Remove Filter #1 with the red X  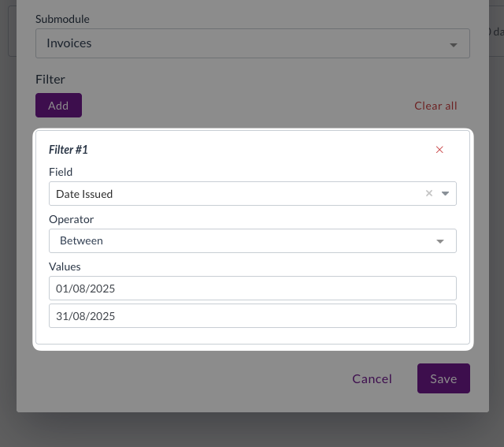(439, 150)
